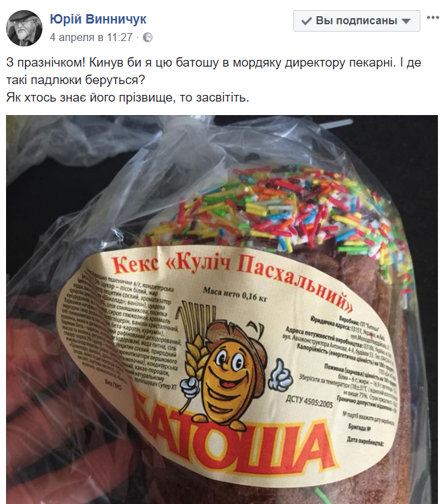Click the author name Юрій Винничук
Image resolution: width=446 pixels, height=504 pixels.
(x=98, y=20)
